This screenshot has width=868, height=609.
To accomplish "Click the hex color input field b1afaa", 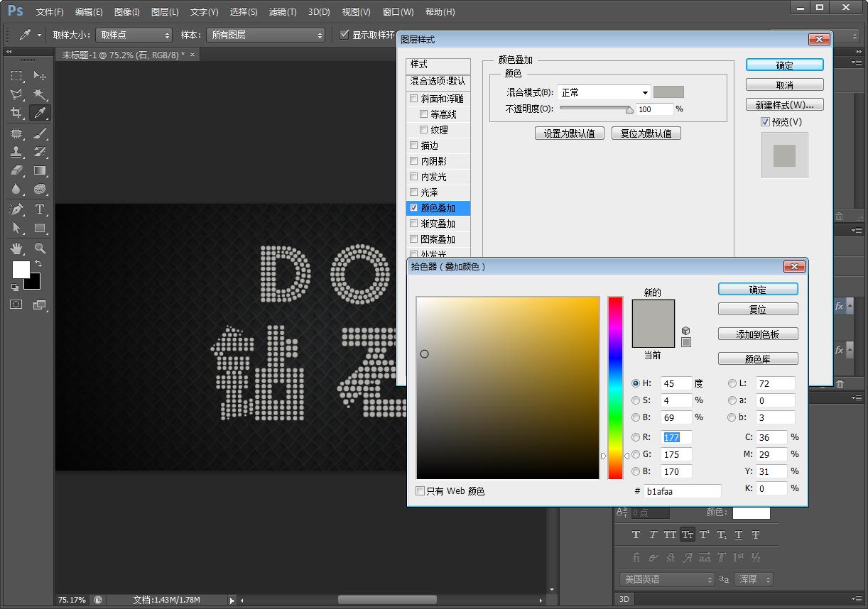I will pyautogui.click(x=683, y=490).
